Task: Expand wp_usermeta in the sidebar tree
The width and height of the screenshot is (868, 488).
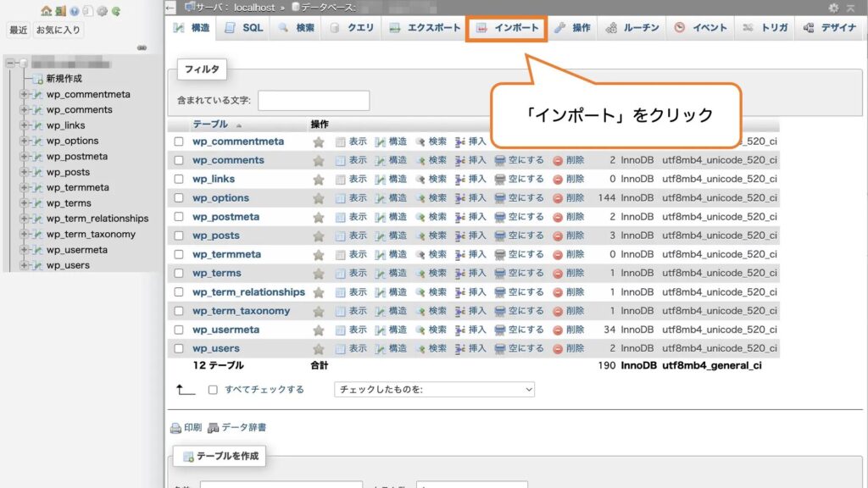Action: coord(24,250)
